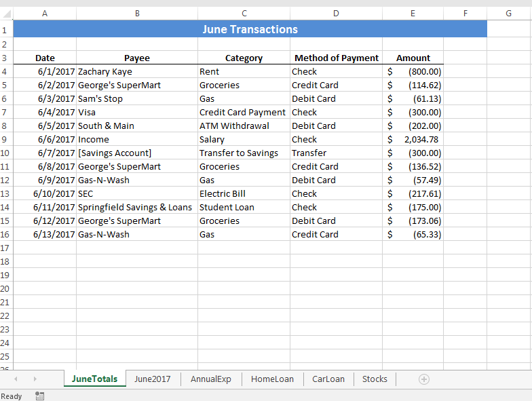Open the Stocks sheet tab
Screen dimensions: 532x401
tap(375, 379)
